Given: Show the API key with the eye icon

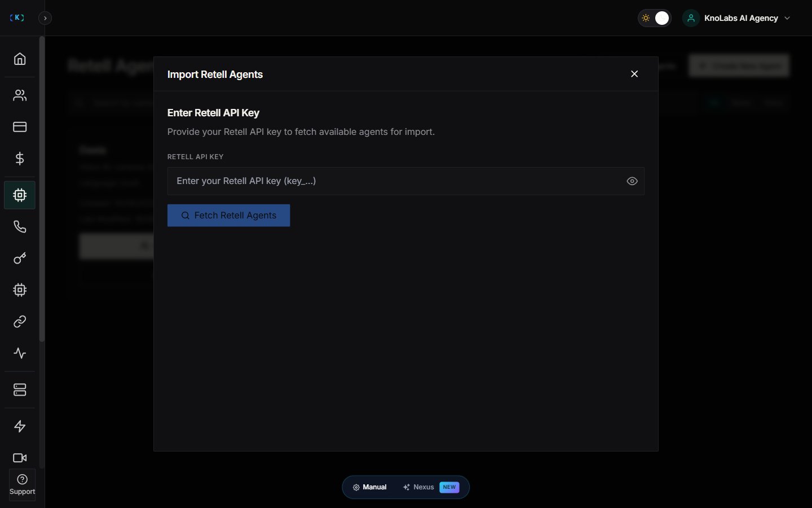Looking at the screenshot, I should pyautogui.click(x=632, y=181).
